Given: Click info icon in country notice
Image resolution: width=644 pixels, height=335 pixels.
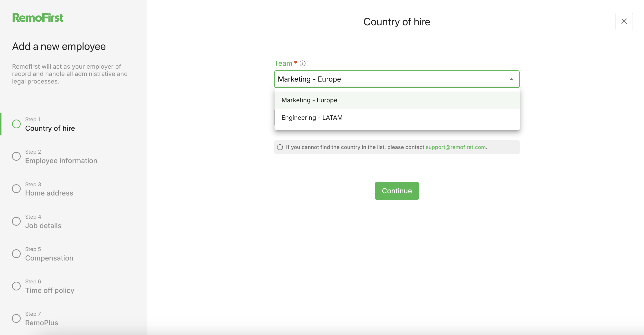Looking at the screenshot, I should [280, 147].
